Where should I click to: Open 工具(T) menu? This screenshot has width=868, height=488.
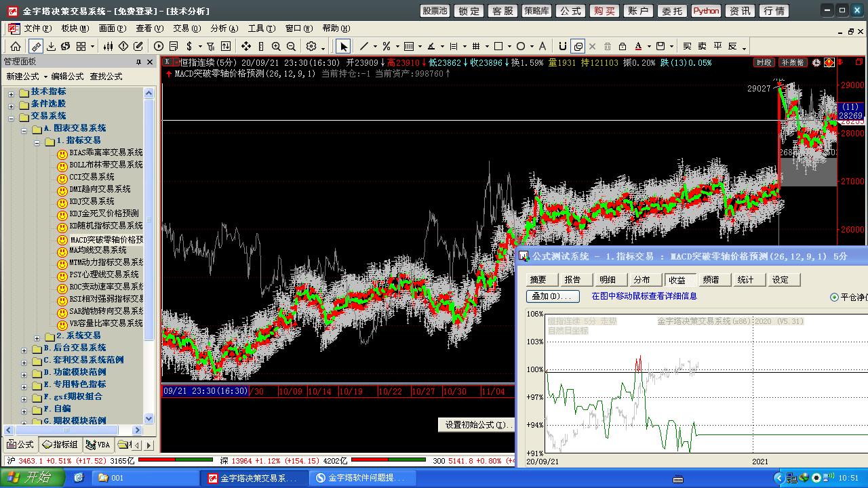(261, 28)
